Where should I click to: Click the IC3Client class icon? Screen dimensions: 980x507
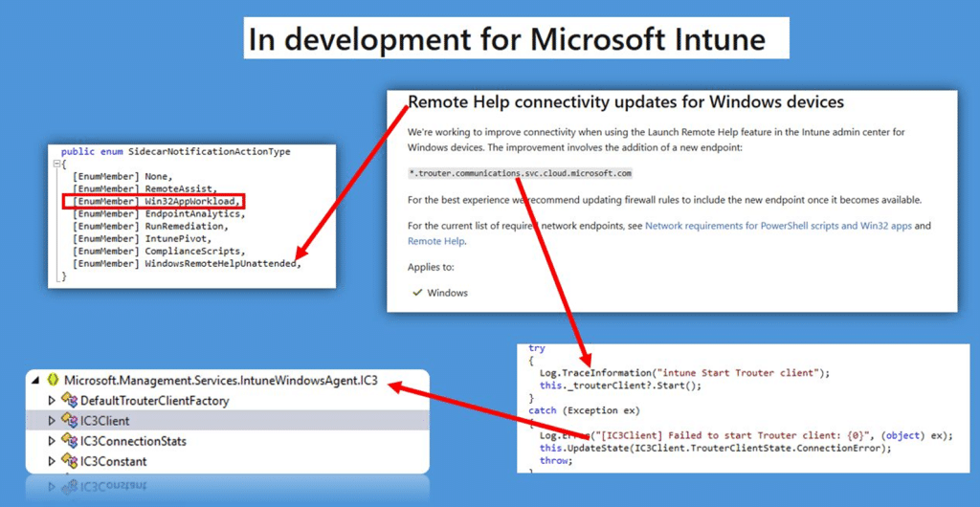pos(70,421)
